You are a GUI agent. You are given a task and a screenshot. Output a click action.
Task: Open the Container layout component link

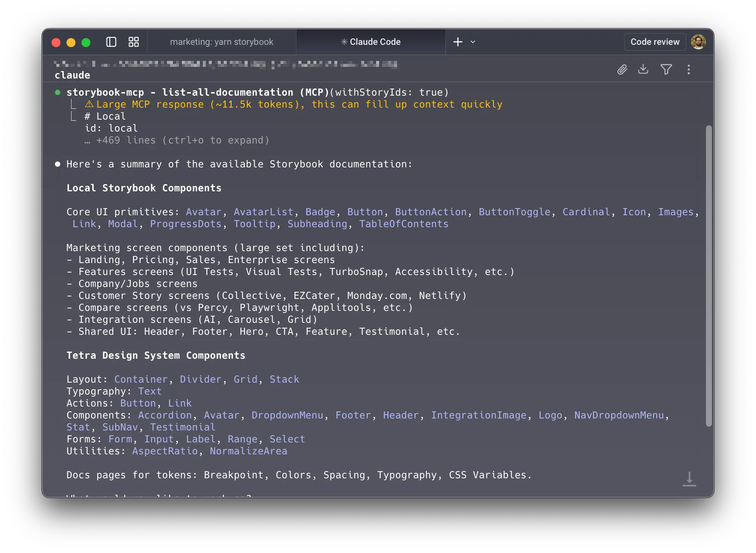(x=140, y=379)
